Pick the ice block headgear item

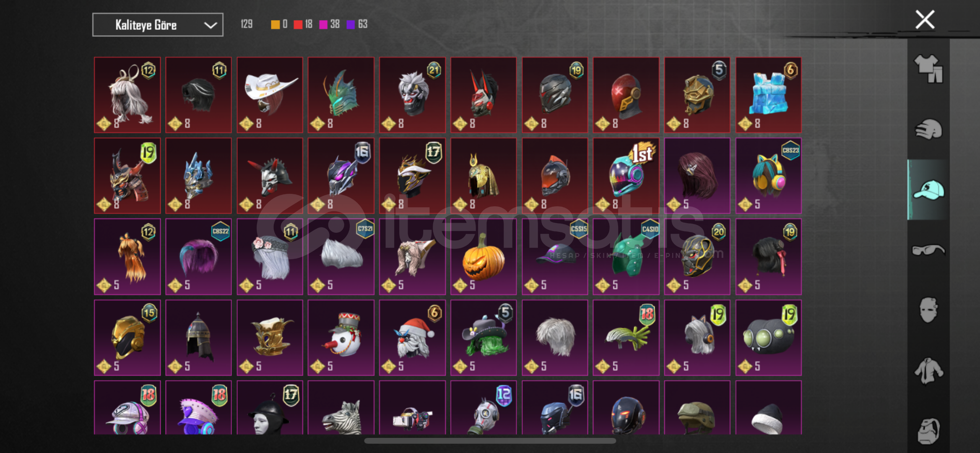click(x=768, y=95)
